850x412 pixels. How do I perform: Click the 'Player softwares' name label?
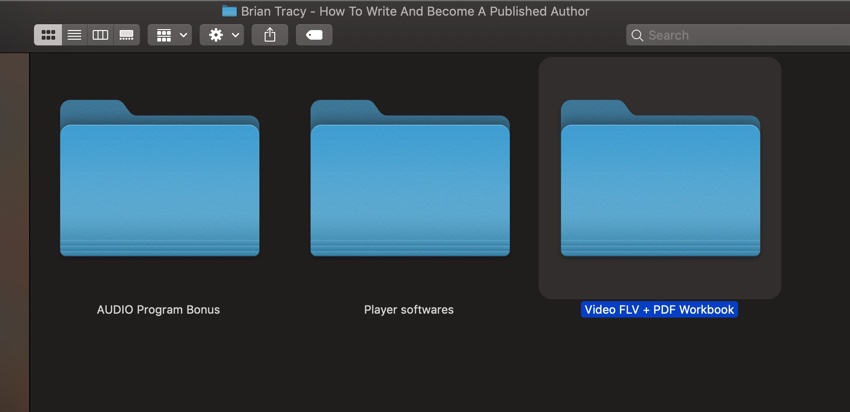click(409, 310)
